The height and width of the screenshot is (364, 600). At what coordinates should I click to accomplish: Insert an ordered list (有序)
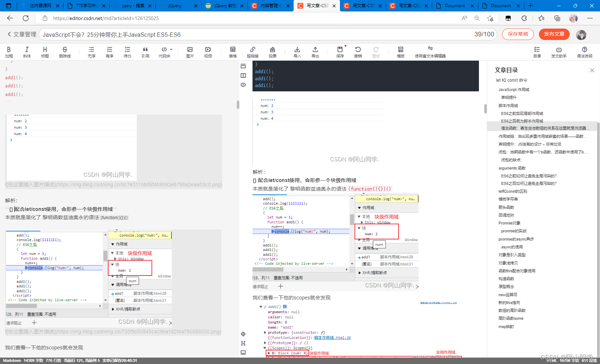pos(109,52)
